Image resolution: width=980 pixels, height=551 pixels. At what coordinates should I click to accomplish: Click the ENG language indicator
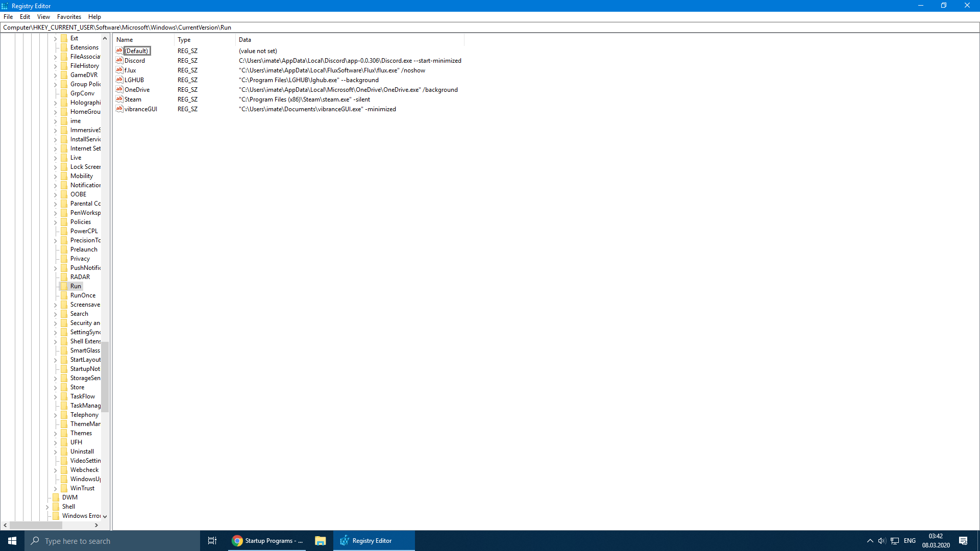point(910,541)
